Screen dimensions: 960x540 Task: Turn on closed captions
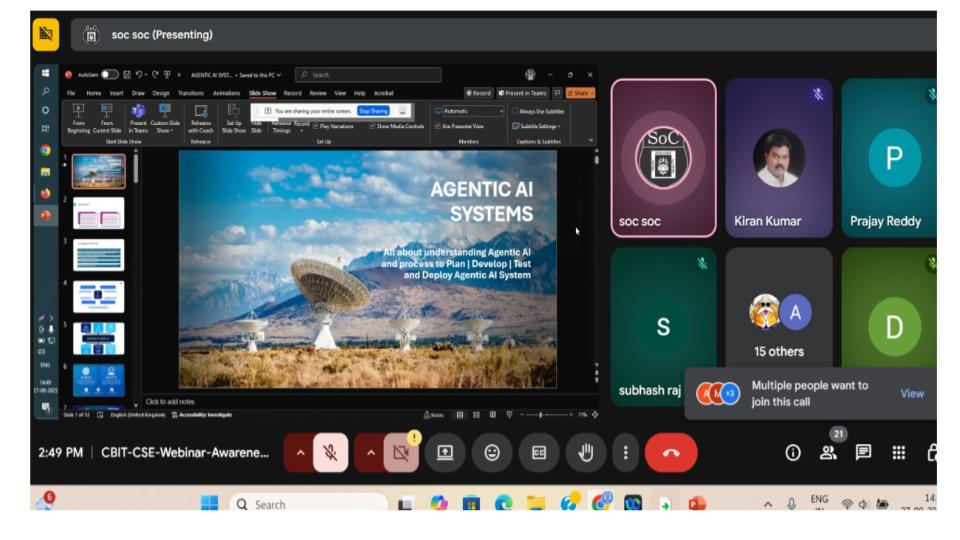pyautogui.click(x=539, y=453)
